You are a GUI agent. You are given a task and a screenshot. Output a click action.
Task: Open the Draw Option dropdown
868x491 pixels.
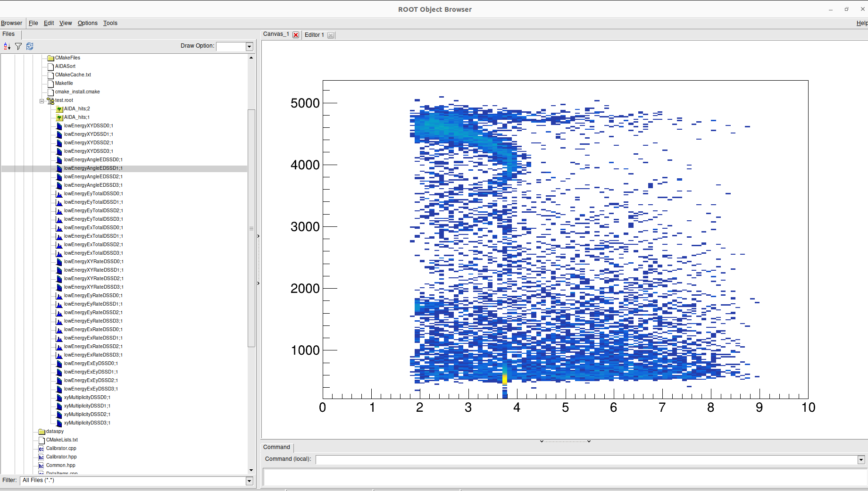(x=249, y=46)
